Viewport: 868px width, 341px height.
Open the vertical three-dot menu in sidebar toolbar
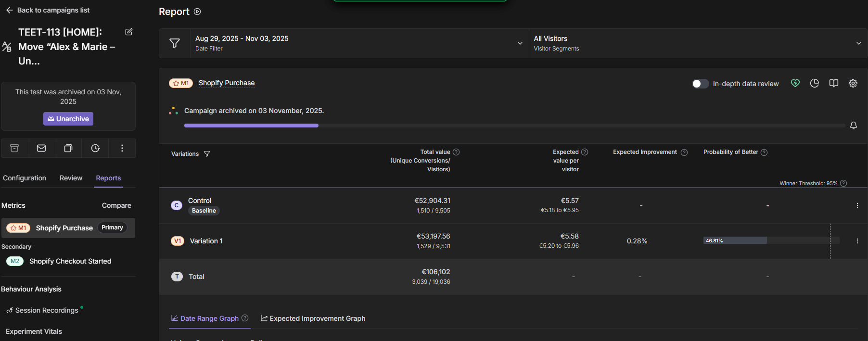[x=122, y=148]
